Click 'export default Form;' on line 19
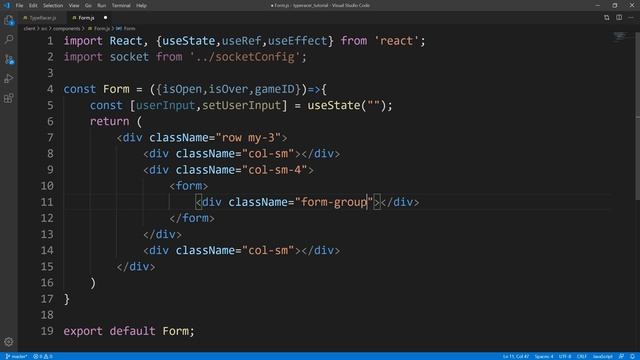640x360 pixels. (129, 331)
